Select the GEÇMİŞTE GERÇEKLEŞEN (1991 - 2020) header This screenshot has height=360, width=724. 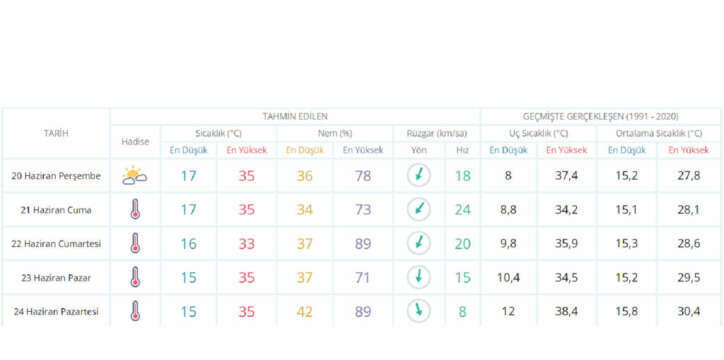[x=601, y=116]
